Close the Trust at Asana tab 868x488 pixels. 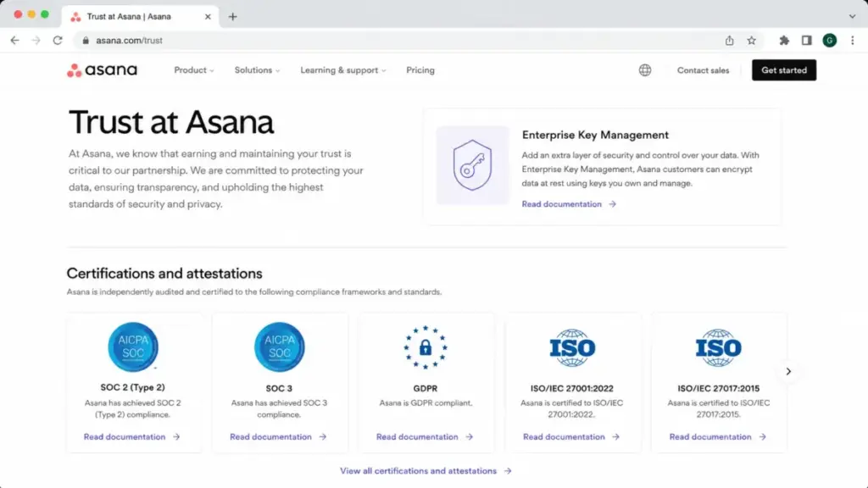point(208,17)
